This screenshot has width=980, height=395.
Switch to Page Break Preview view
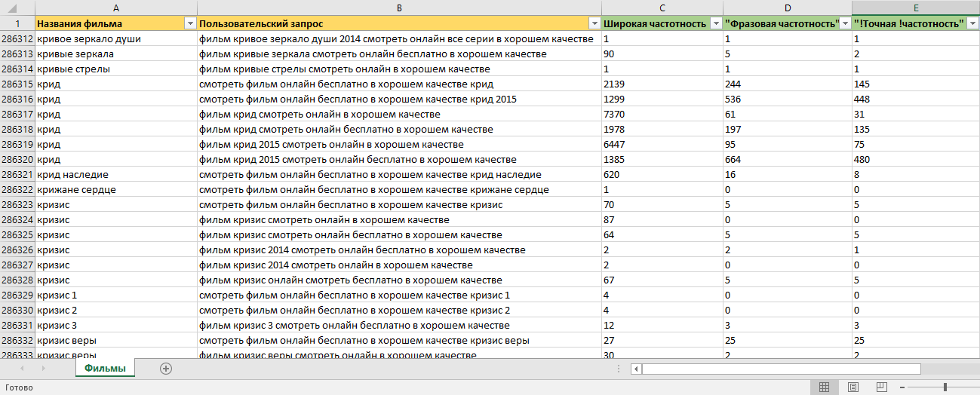click(881, 387)
